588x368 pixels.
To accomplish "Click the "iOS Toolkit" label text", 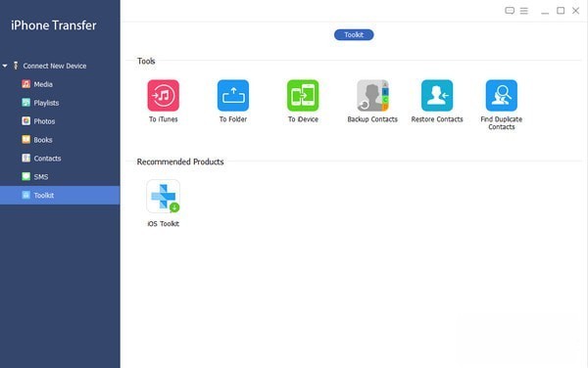I will (x=163, y=224).
